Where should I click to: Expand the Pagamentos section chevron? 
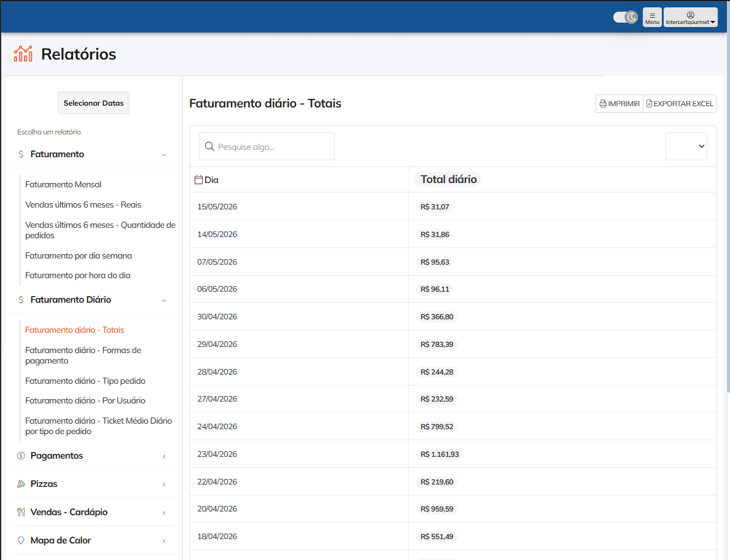pyautogui.click(x=164, y=457)
